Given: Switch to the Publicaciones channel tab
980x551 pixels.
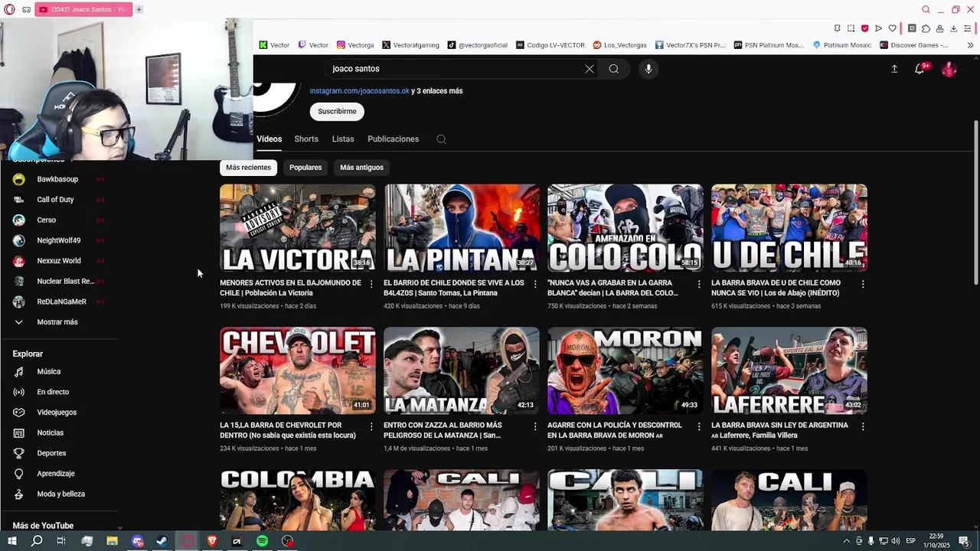Looking at the screenshot, I should pos(393,139).
